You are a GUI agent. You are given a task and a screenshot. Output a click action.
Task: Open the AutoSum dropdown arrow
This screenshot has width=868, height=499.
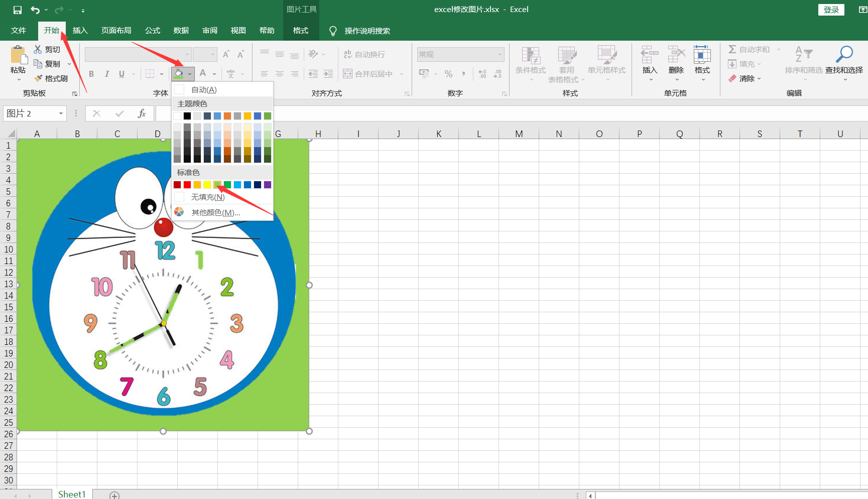[779, 49]
